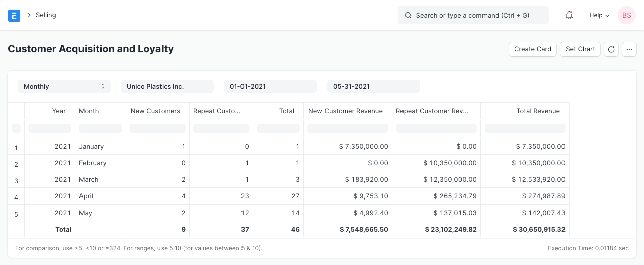Click filter box under New Customer Revenue
The height and width of the screenshot is (265, 644).
click(348, 128)
